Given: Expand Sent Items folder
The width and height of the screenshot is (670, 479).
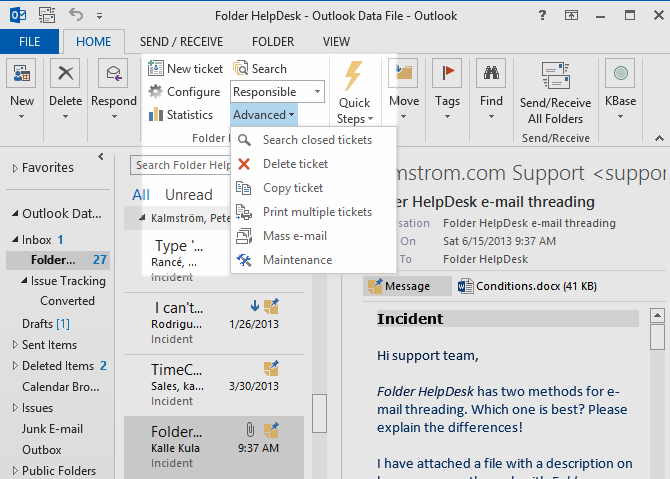Looking at the screenshot, I should (x=15, y=345).
